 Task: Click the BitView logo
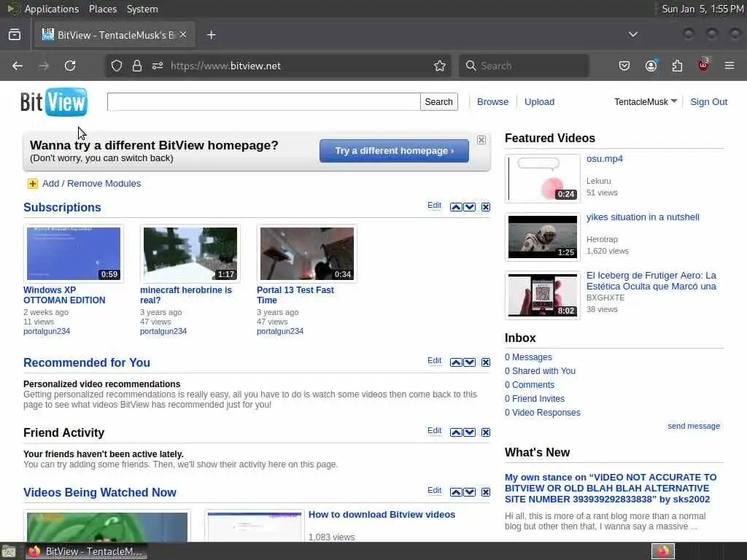pos(54,101)
